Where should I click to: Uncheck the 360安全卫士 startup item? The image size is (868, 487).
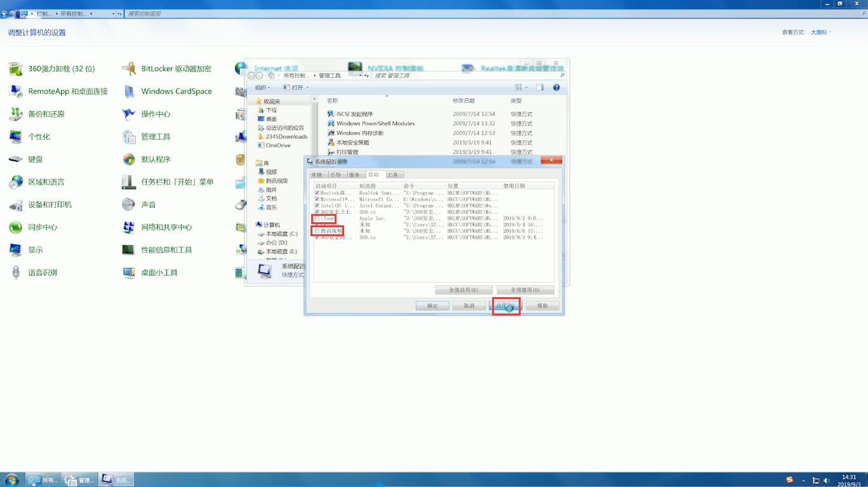click(317, 212)
